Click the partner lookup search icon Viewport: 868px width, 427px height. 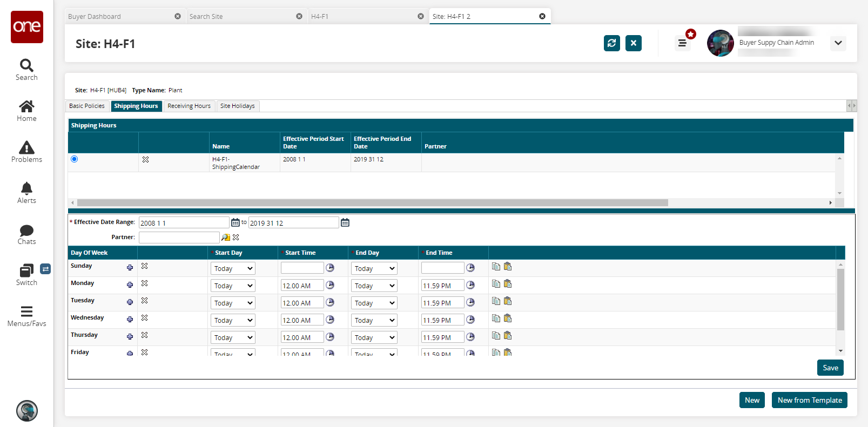(x=226, y=238)
